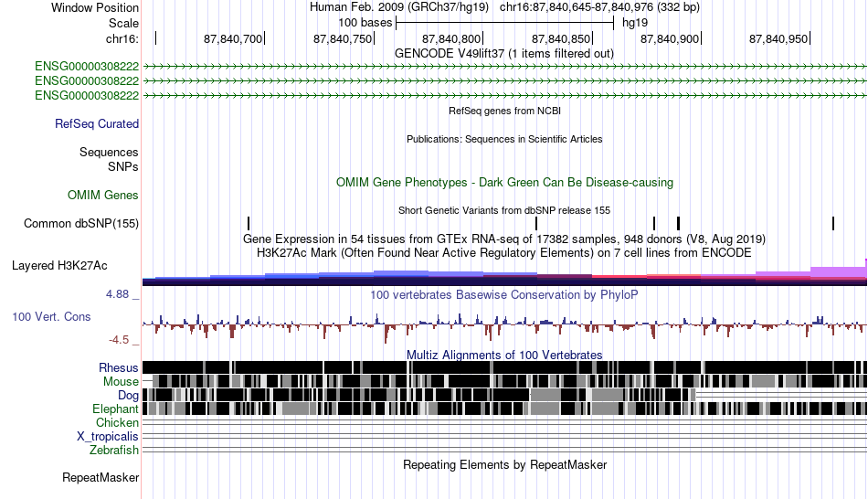Click 100 vertebrates Basewise Conservation by PhyloP title
868x499 pixels.
(x=504, y=294)
